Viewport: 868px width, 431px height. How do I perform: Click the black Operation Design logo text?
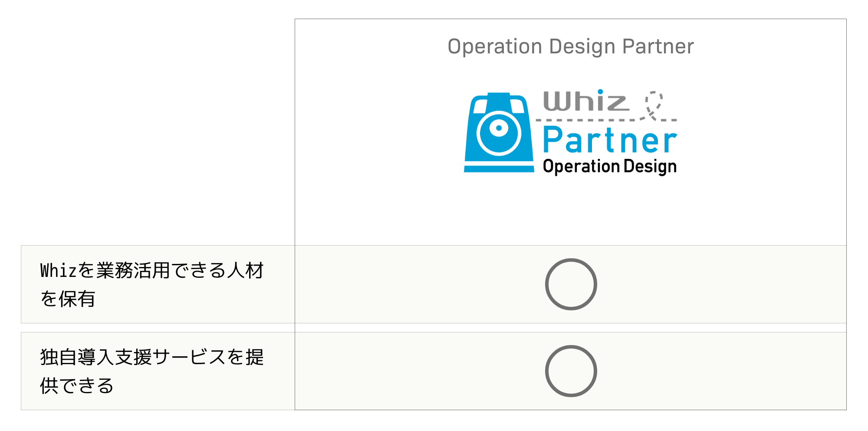[x=610, y=167]
